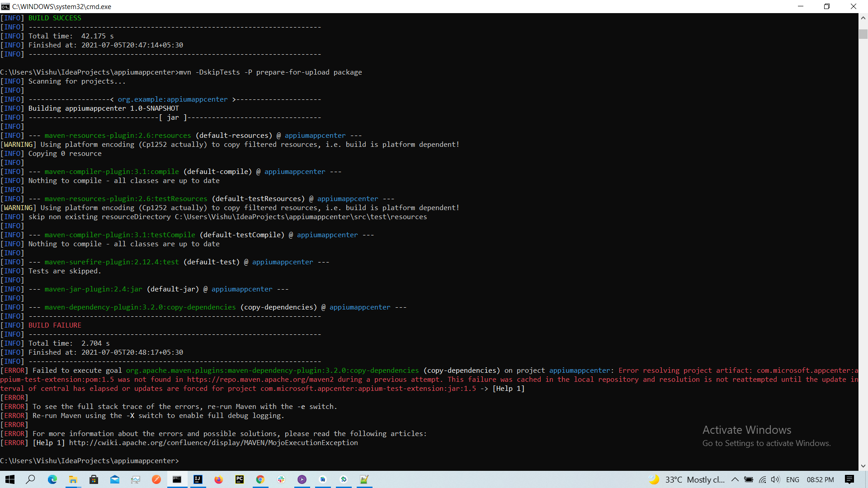Open PyCharm from the taskbar

[x=239, y=479]
